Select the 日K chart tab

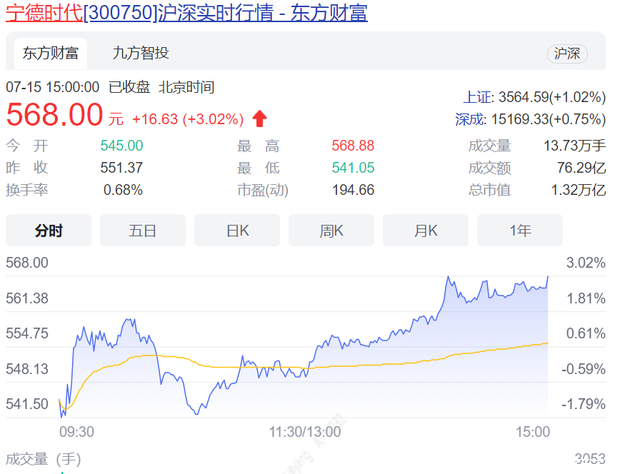(x=237, y=230)
